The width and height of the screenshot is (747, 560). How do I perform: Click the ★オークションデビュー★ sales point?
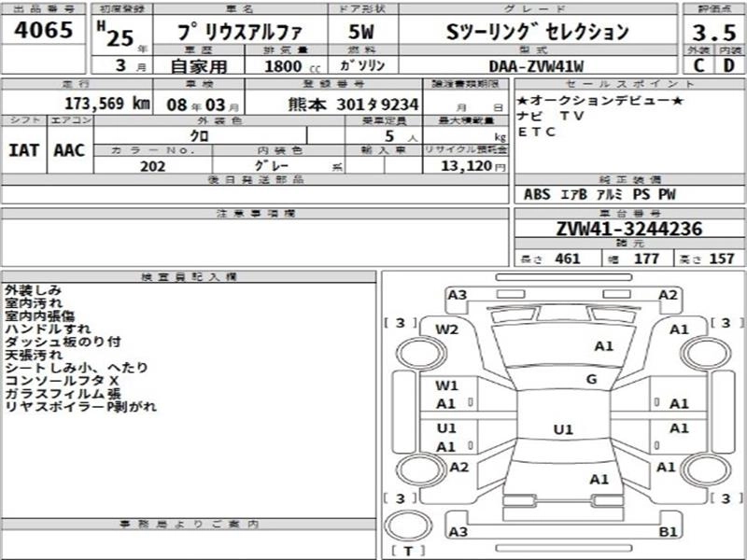click(x=600, y=101)
